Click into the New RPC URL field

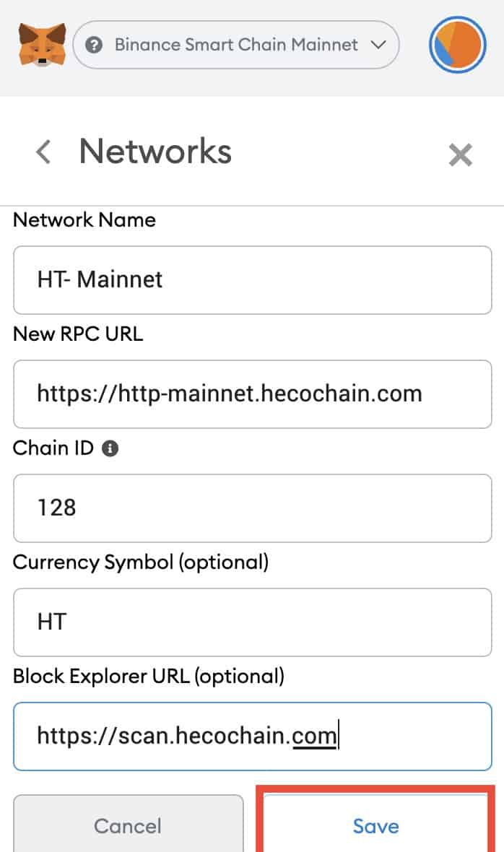(253, 394)
